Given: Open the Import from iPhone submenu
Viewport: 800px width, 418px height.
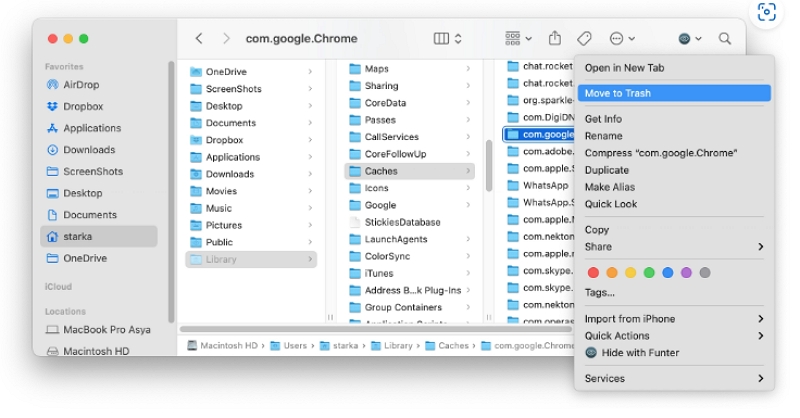Looking at the screenshot, I should point(673,319).
